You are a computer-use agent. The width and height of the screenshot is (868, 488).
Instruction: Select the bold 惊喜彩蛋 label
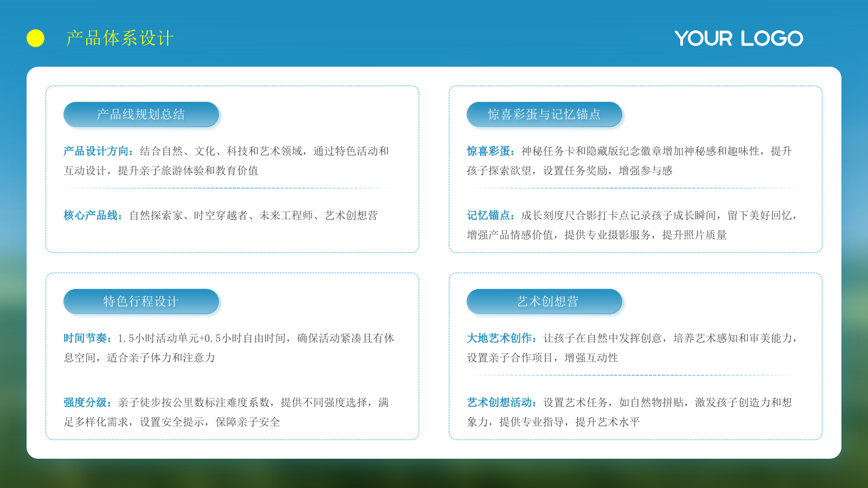[x=490, y=151]
